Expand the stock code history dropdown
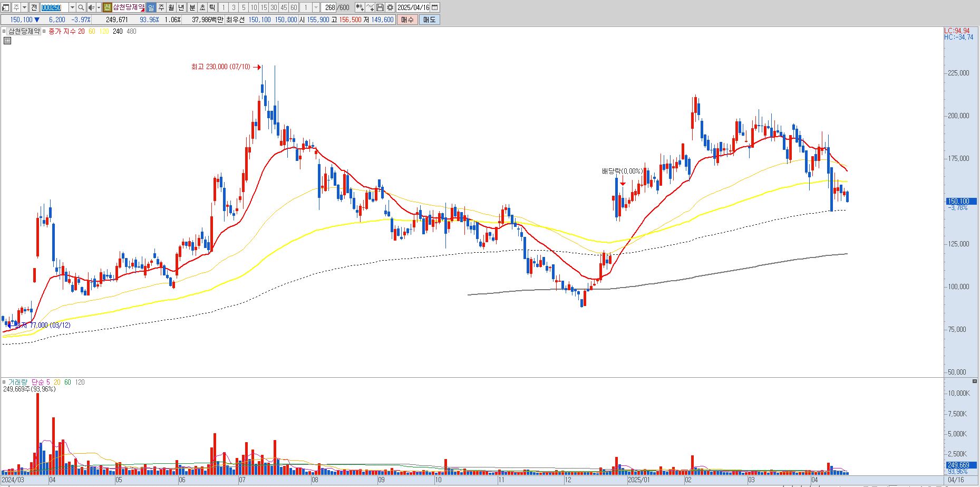980x487 pixels. coord(72,7)
